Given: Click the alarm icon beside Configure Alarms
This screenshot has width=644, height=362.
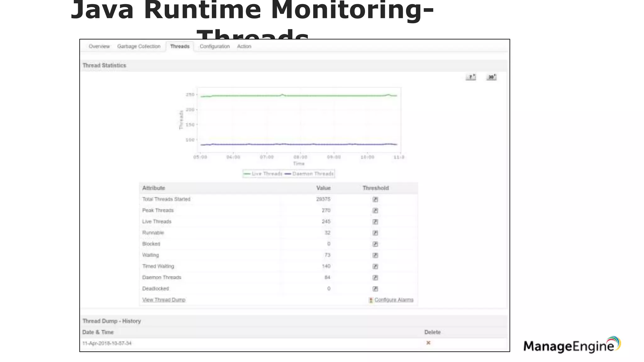Looking at the screenshot, I should pyautogui.click(x=371, y=300).
